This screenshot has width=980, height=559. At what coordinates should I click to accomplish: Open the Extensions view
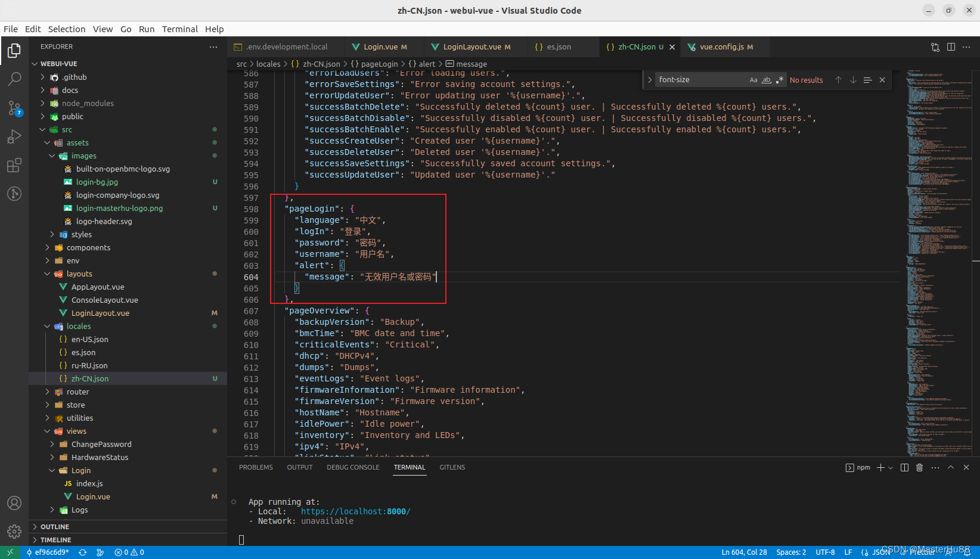pyautogui.click(x=14, y=165)
